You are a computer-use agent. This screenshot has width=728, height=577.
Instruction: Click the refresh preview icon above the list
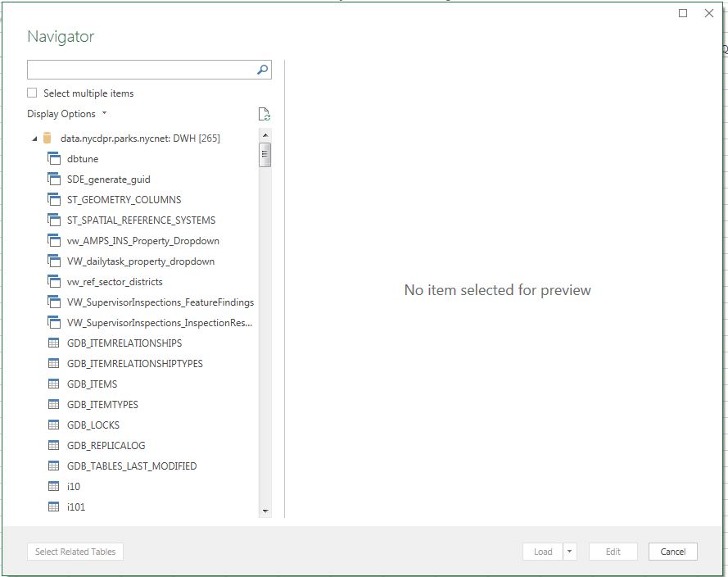click(264, 114)
